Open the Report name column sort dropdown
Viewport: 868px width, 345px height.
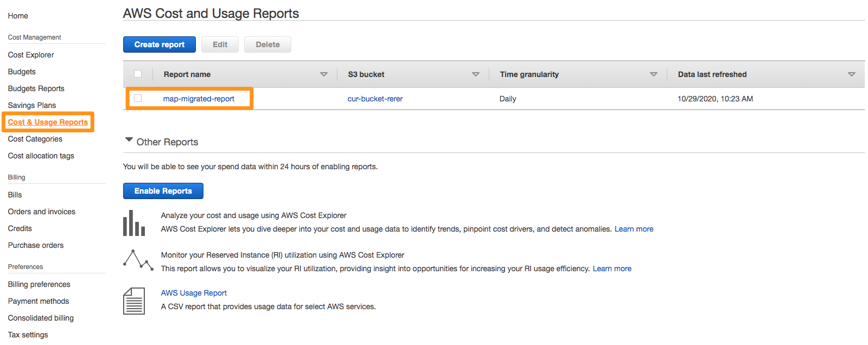324,74
